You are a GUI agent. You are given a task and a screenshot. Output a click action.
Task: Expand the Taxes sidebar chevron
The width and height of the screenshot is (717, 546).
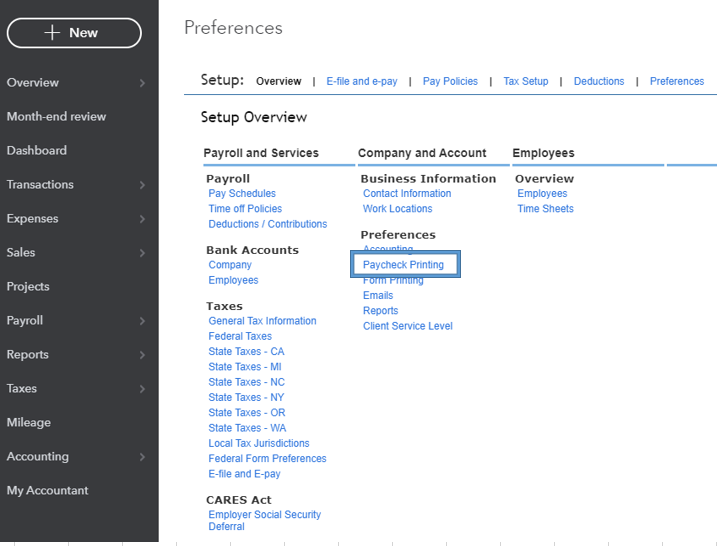143,389
